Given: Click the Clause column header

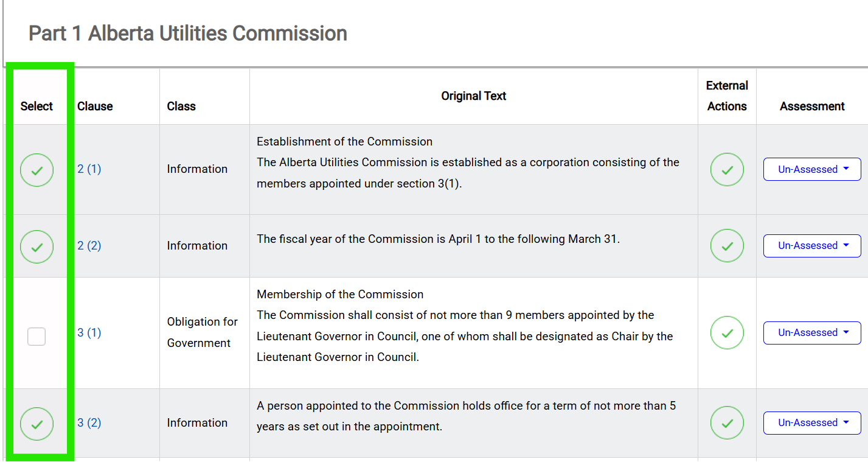Looking at the screenshot, I should [x=95, y=107].
